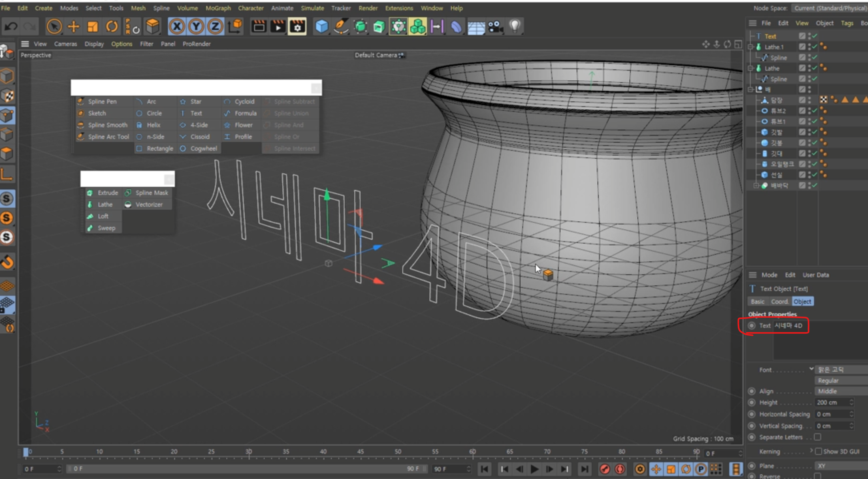Viewport: 868px width, 479px height.
Task: Select the Move tool icon
Action: (x=73, y=27)
